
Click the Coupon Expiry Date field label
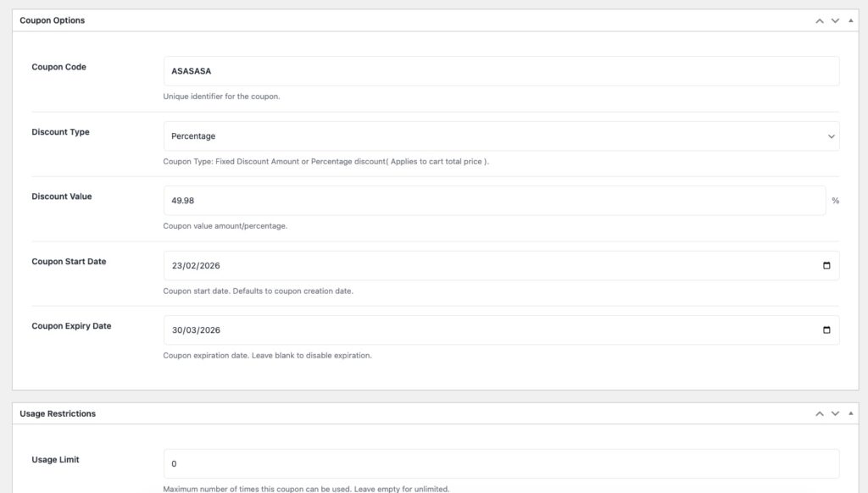[x=71, y=326]
